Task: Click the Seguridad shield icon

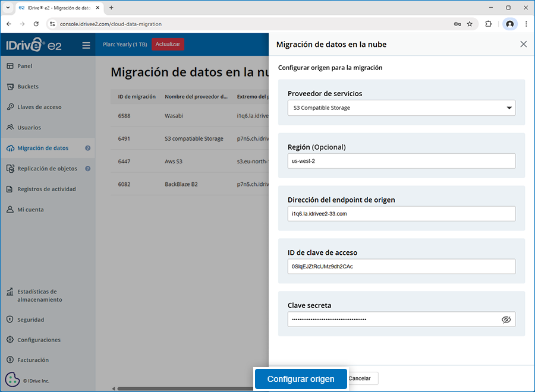Action: [10, 320]
